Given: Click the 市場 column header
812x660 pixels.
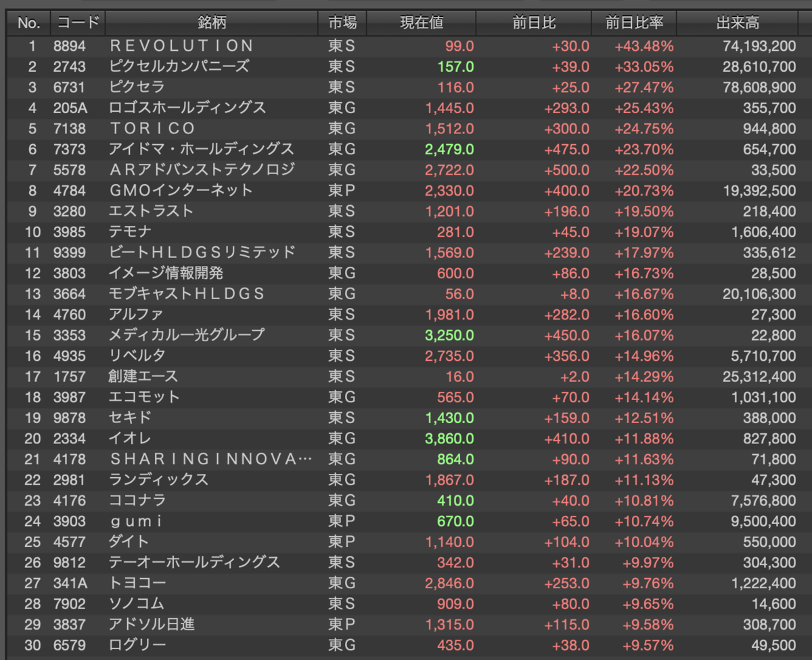Looking at the screenshot, I should coord(342,23).
